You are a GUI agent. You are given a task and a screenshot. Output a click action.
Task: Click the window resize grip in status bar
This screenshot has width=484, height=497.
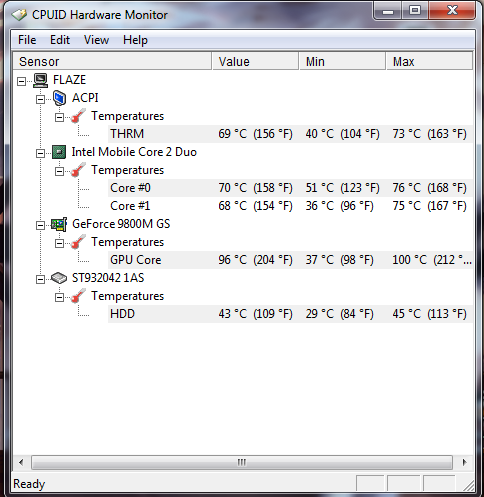point(468,486)
